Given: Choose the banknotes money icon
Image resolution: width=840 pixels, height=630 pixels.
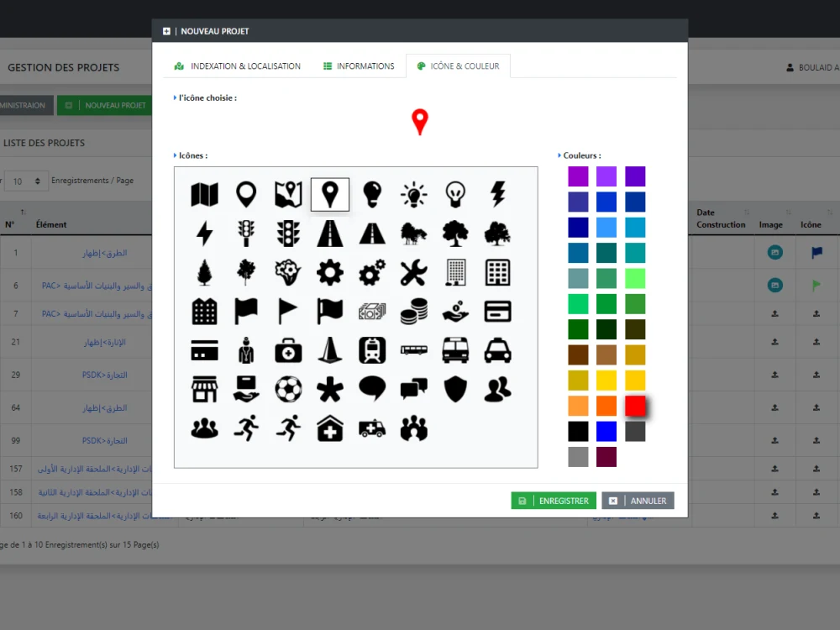Looking at the screenshot, I should pyautogui.click(x=372, y=312).
